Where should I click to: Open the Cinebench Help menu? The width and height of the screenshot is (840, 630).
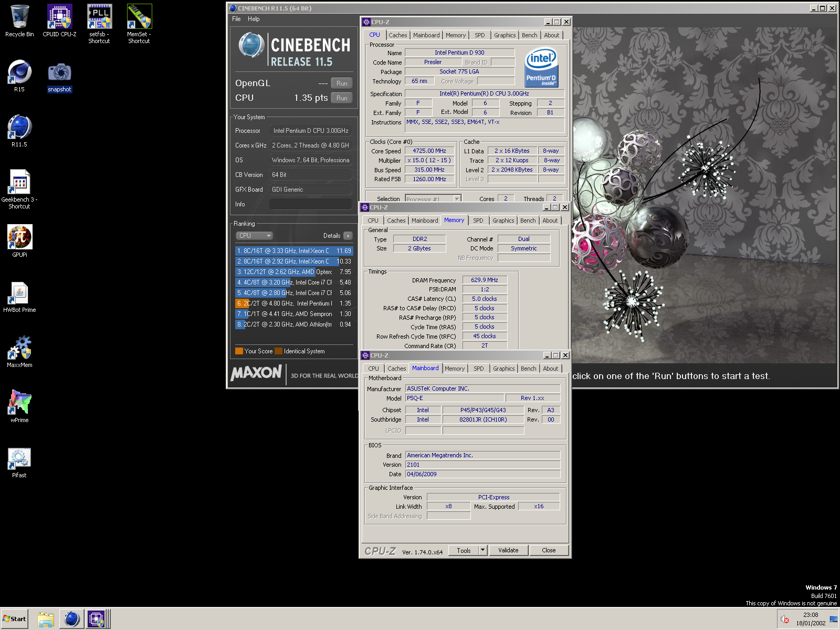[254, 19]
